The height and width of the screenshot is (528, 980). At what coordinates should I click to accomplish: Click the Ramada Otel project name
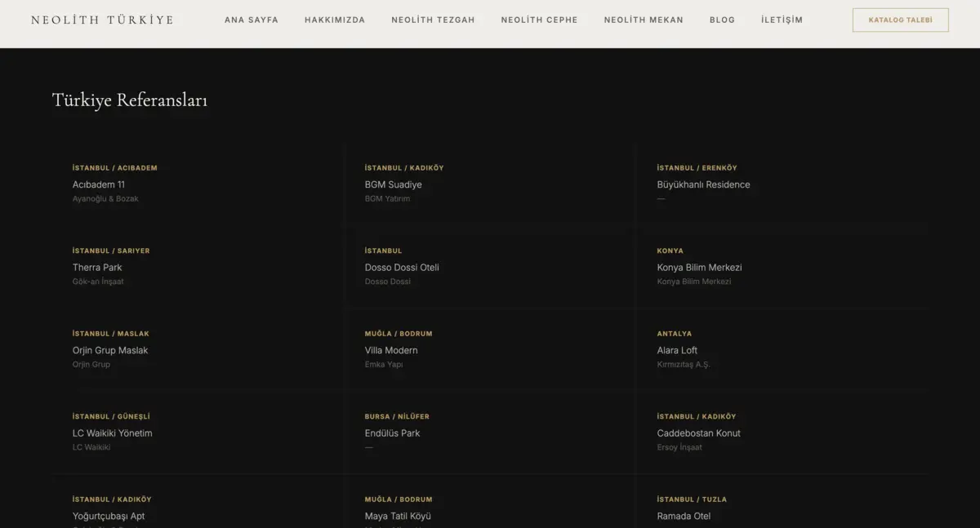(684, 517)
